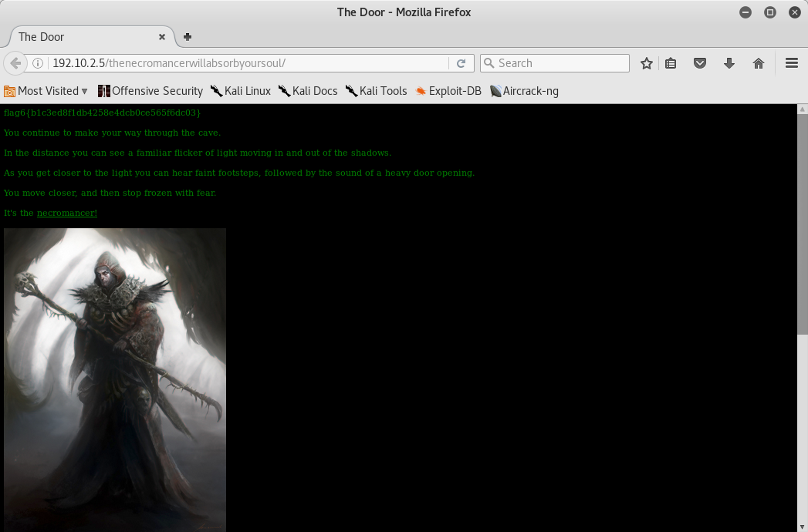This screenshot has height=532, width=808.
Task: Bookmark this page with the star icon
Action: [x=647, y=63]
